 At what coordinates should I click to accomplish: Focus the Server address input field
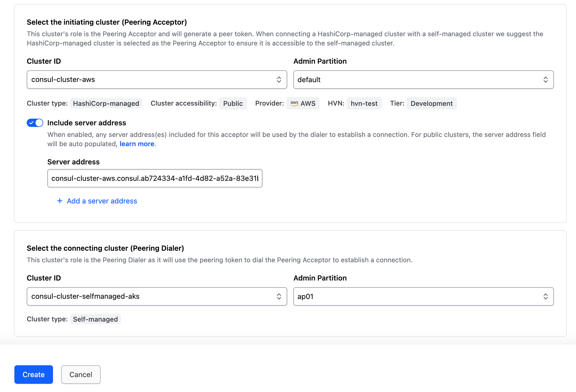[155, 178]
